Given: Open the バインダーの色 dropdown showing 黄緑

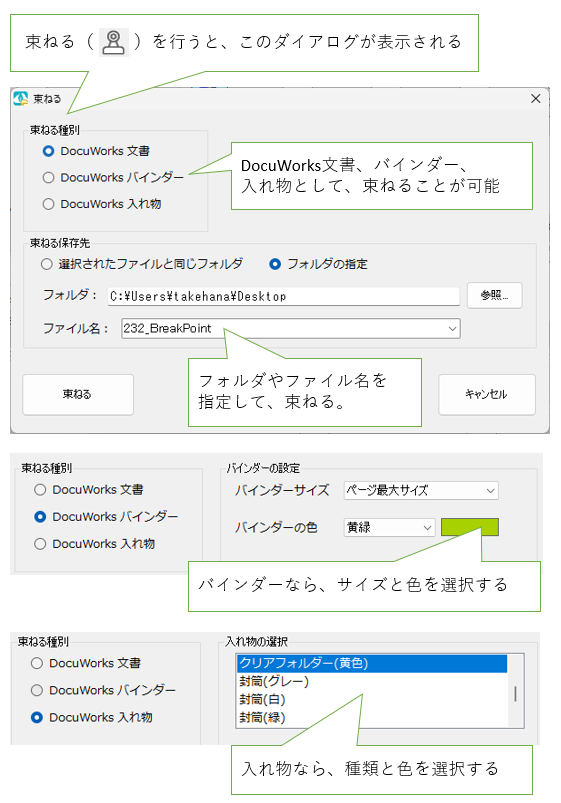Looking at the screenshot, I should point(389,527).
